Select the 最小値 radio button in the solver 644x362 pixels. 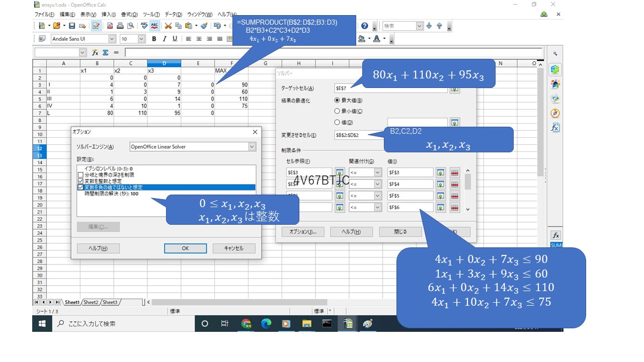337,111
